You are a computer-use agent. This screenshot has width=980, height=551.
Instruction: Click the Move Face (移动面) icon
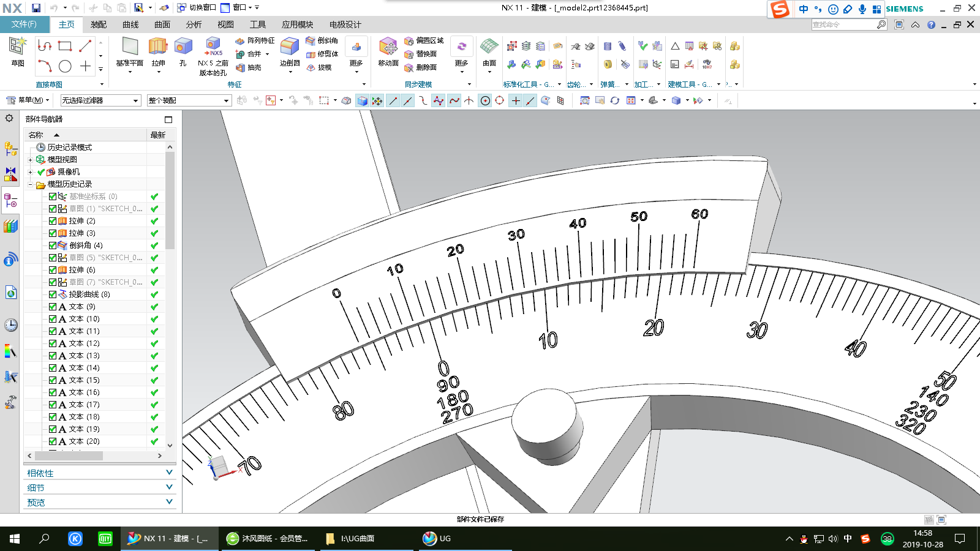tap(388, 47)
